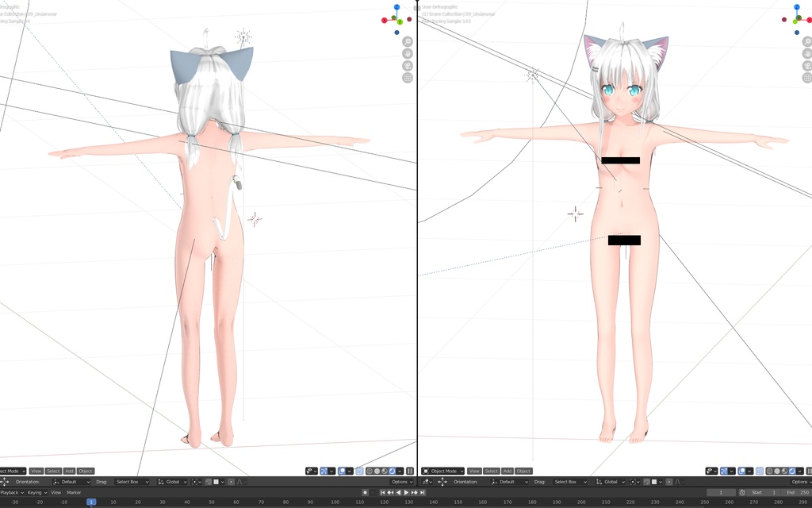Open the Playback menu in the timeline
The height and width of the screenshot is (508, 812).
coord(13,492)
